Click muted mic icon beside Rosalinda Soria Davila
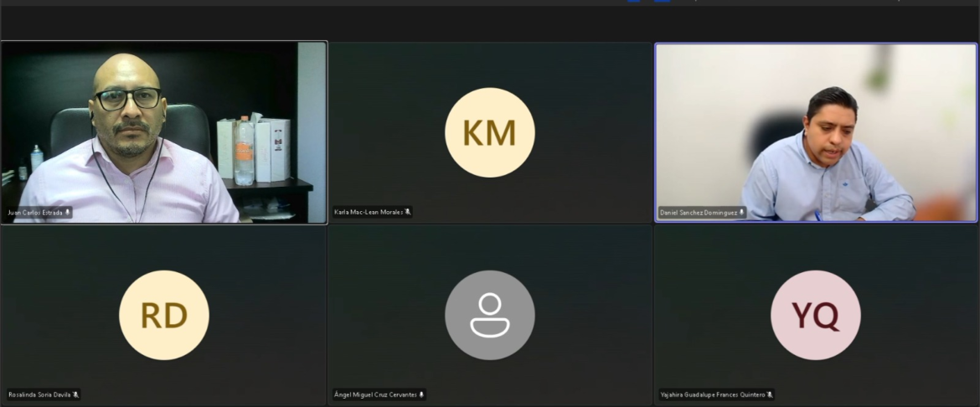This screenshot has width=980, height=407. [x=75, y=394]
